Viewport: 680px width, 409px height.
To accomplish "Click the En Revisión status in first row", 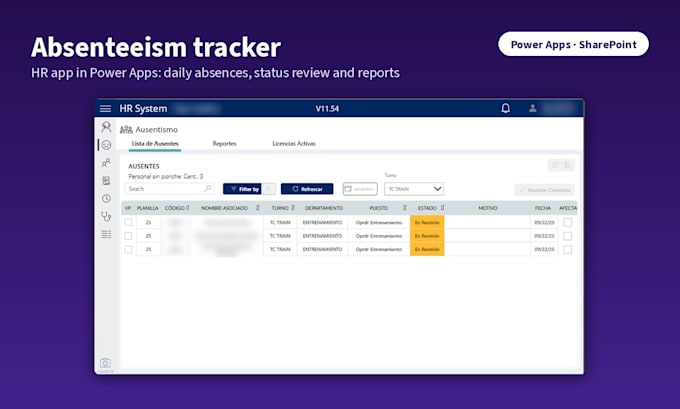I will point(427,222).
